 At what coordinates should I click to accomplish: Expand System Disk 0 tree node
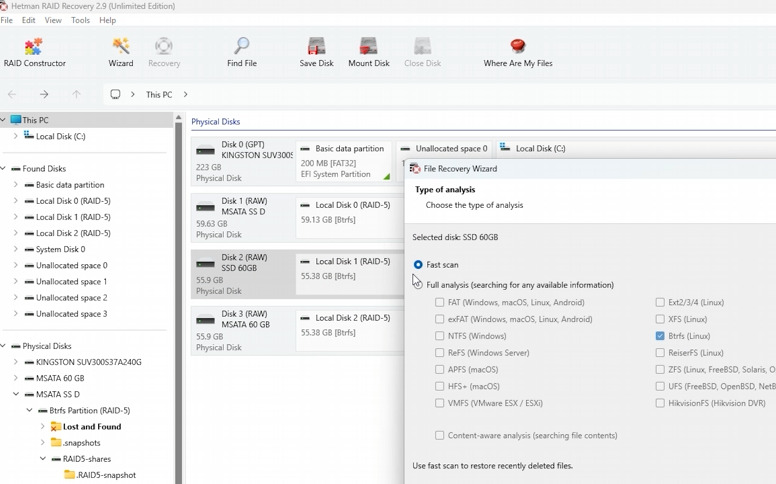pyautogui.click(x=15, y=249)
